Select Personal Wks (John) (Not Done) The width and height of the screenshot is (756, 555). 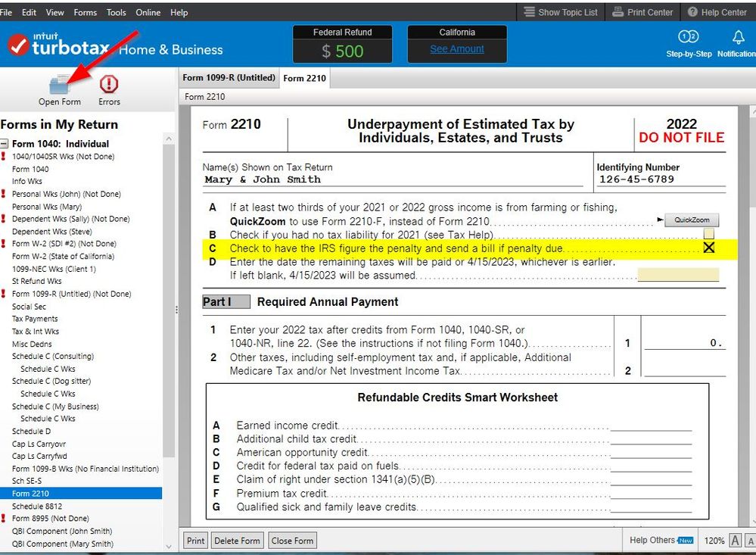pos(67,194)
